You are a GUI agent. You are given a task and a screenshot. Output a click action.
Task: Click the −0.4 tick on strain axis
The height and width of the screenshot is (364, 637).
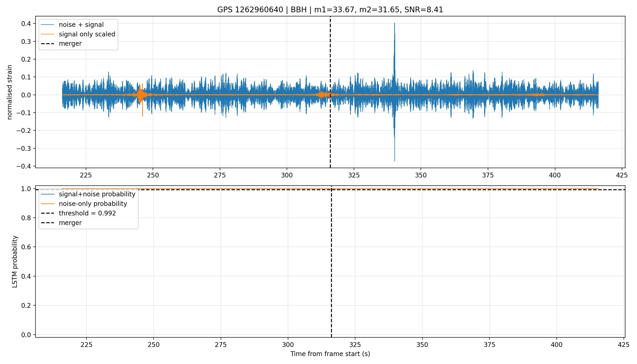point(24,166)
